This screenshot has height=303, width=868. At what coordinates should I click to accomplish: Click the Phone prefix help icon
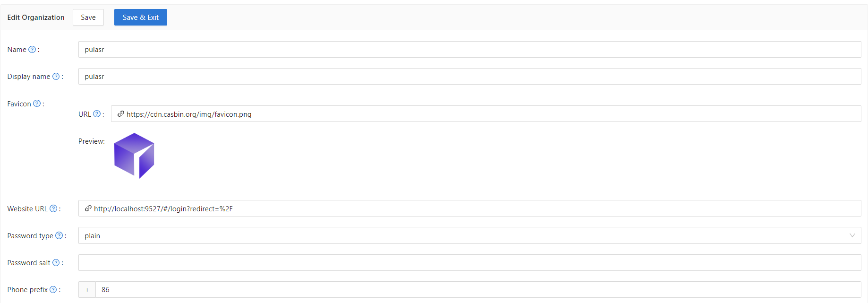point(53,290)
